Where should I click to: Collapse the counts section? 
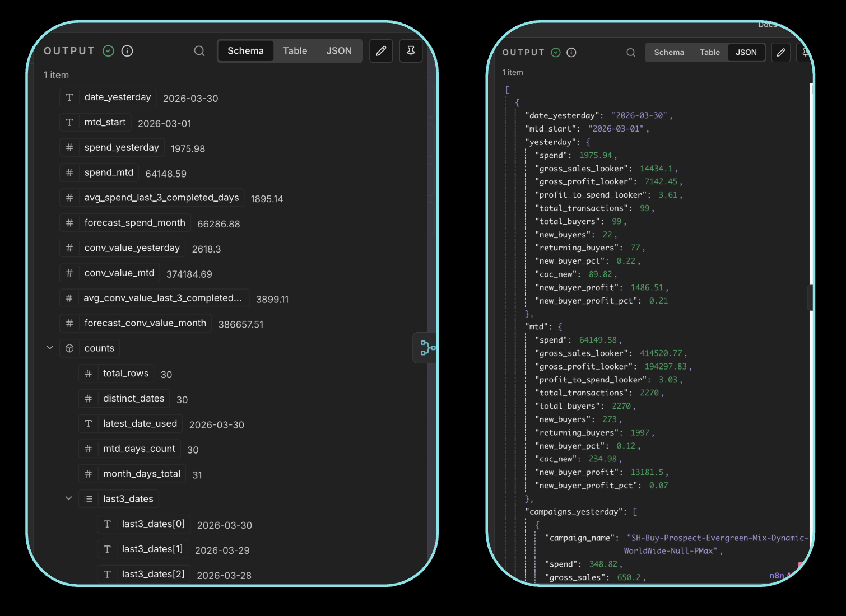[x=50, y=347]
